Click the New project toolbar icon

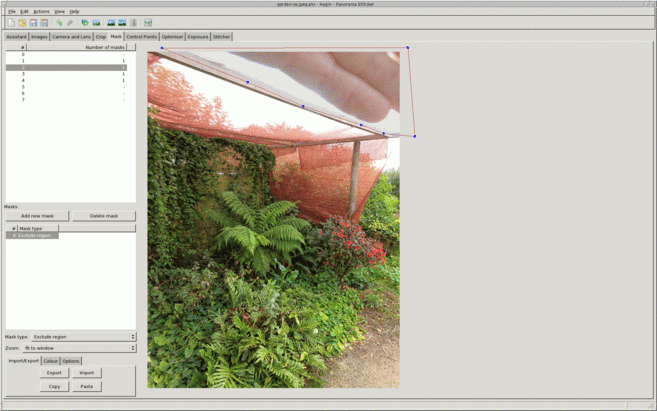click(11, 23)
